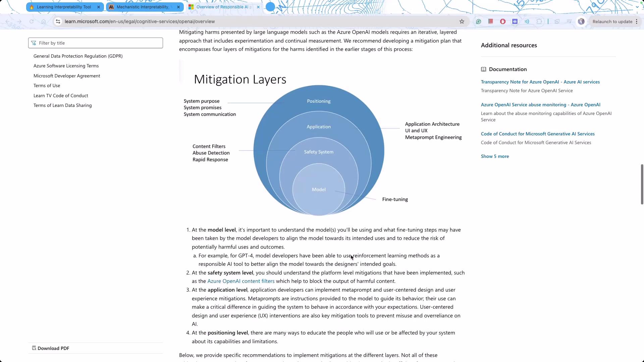Open the Chrome three-dot menu
This screenshot has height=362, width=644.
[637, 21]
